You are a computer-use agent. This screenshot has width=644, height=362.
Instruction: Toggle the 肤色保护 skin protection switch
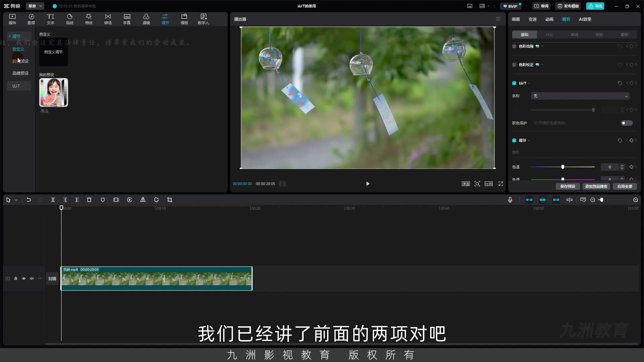627,123
